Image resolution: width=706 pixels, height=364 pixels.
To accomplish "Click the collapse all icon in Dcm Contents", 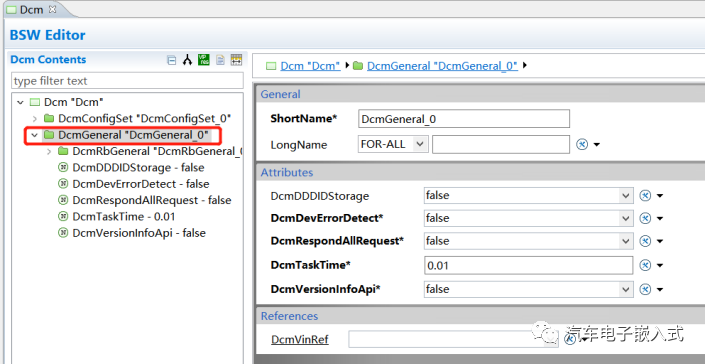I will coord(172,60).
